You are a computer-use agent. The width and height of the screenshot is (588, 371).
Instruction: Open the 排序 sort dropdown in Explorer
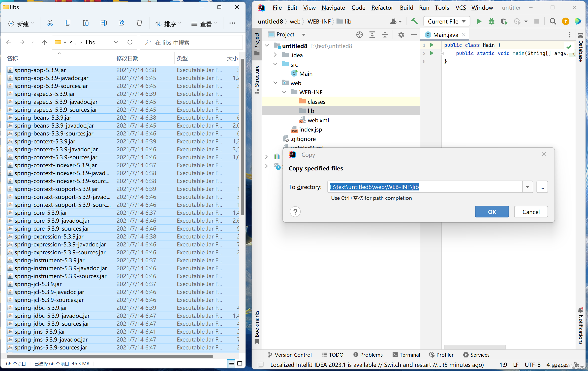(x=168, y=24)
